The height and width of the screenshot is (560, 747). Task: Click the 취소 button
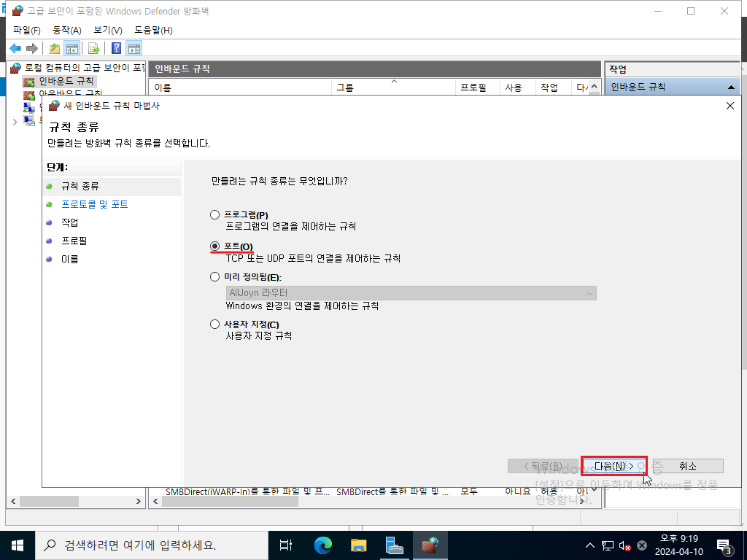(x=687, y=466)
